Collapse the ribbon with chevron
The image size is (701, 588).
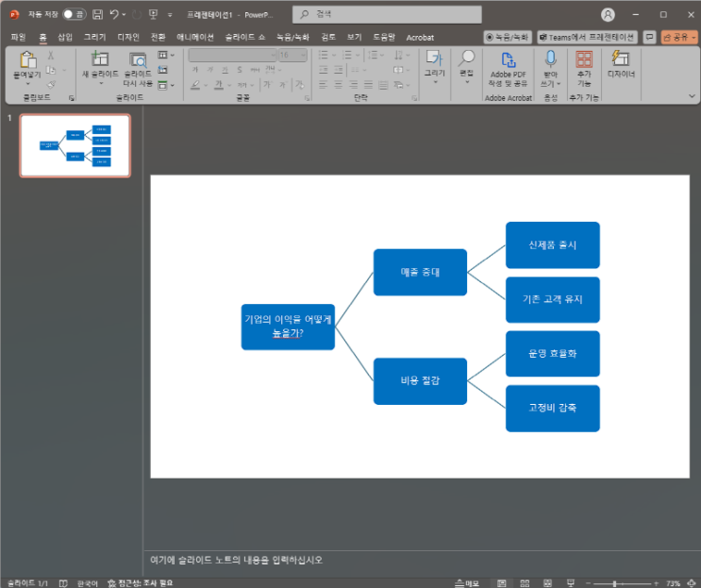tap(692, 96)
